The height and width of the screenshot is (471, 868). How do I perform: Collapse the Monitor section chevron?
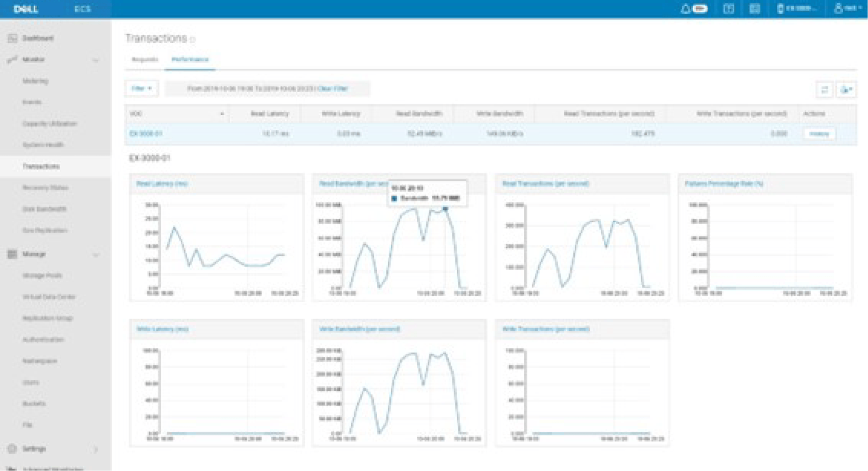point(96,60)
